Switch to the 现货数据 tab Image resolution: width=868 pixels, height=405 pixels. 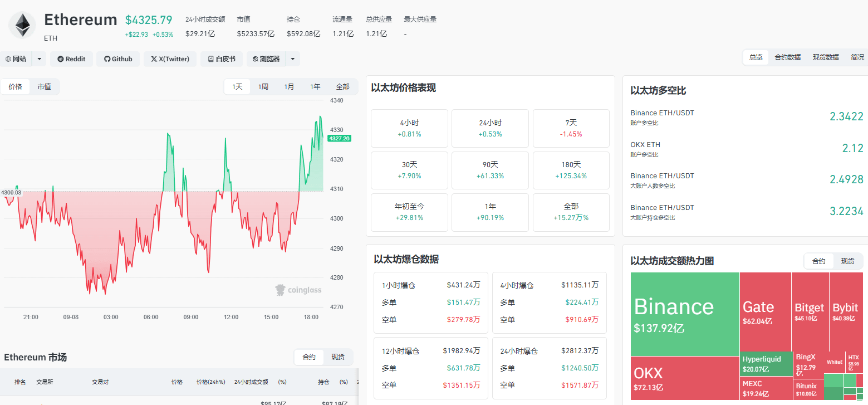825,57
